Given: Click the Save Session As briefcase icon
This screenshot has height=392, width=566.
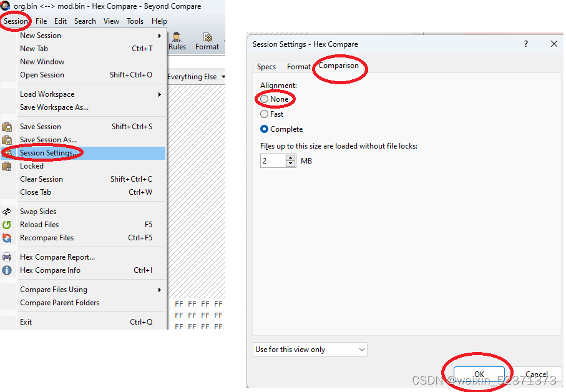Looking at the screenshot, I should click(x=7, y=140).
